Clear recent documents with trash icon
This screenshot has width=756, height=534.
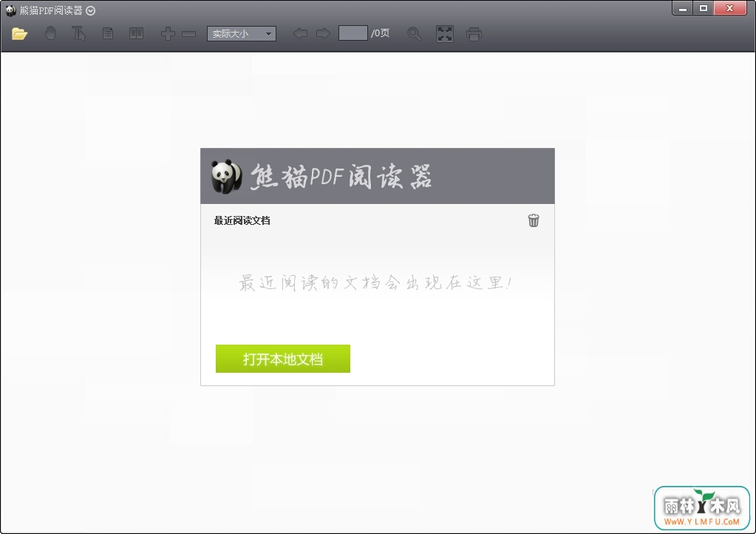534,220
